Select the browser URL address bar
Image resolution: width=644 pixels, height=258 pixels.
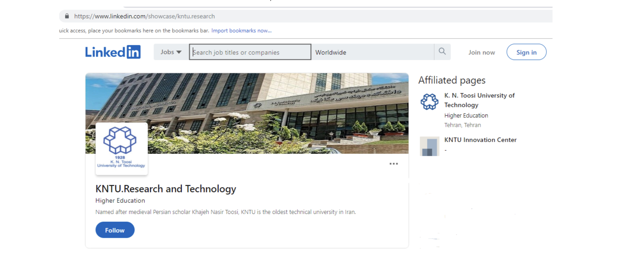coord(291,16)
